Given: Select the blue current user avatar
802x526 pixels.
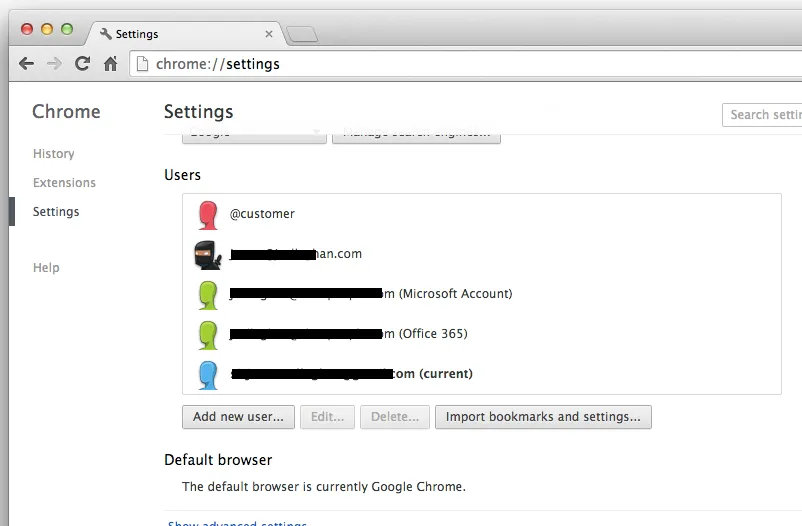Looking at the screenshot, I should (208, 375).
